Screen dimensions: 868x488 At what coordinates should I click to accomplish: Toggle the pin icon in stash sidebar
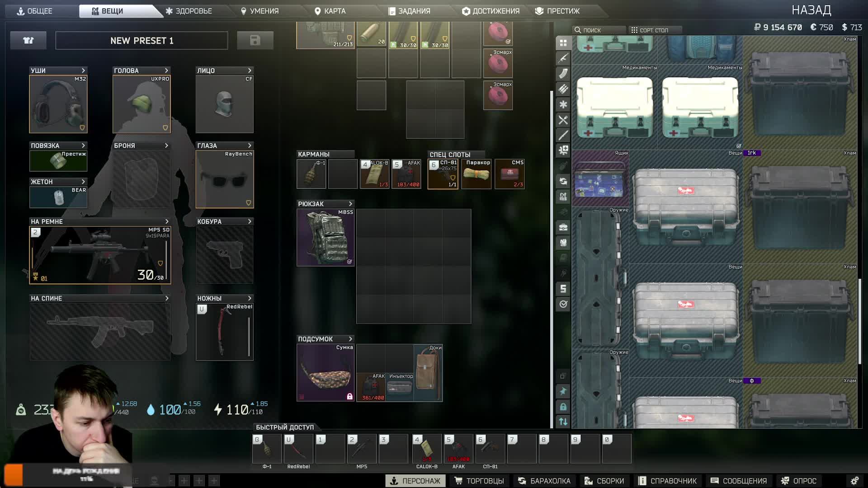pyautogui.click(x=563, y=391)
